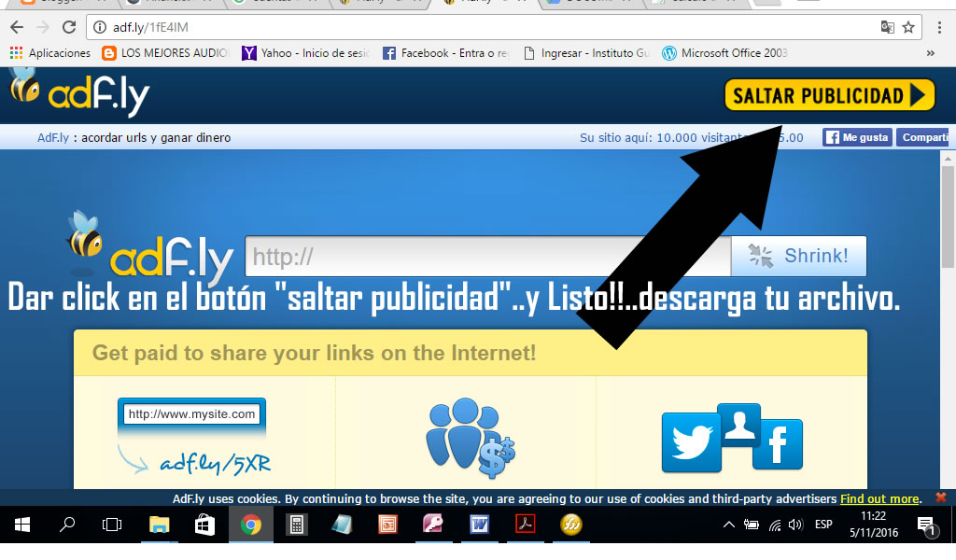Open the Adobe Acrobat taskbar icon
This screenshot has width=956, height=560.
pyautogui.click(x=525, y=524)
